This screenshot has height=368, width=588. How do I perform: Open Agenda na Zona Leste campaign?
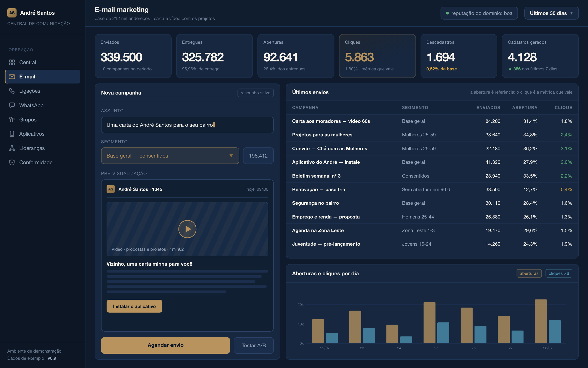coord(432,230)
